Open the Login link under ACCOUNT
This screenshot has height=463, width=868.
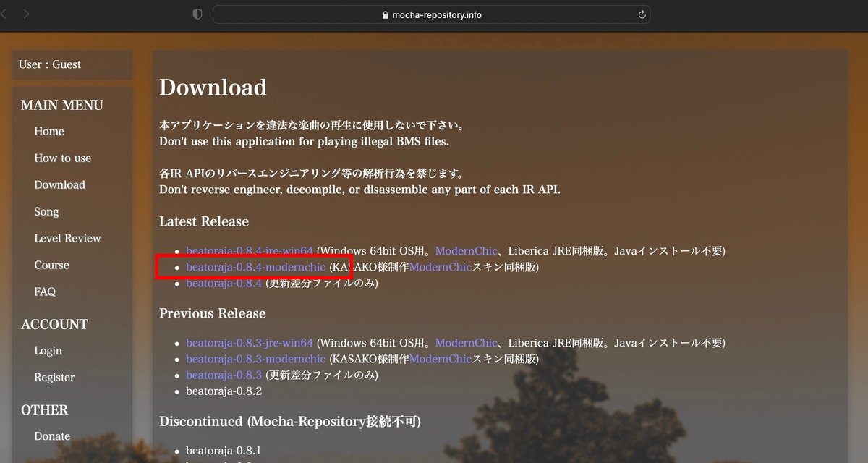(48, 351)
